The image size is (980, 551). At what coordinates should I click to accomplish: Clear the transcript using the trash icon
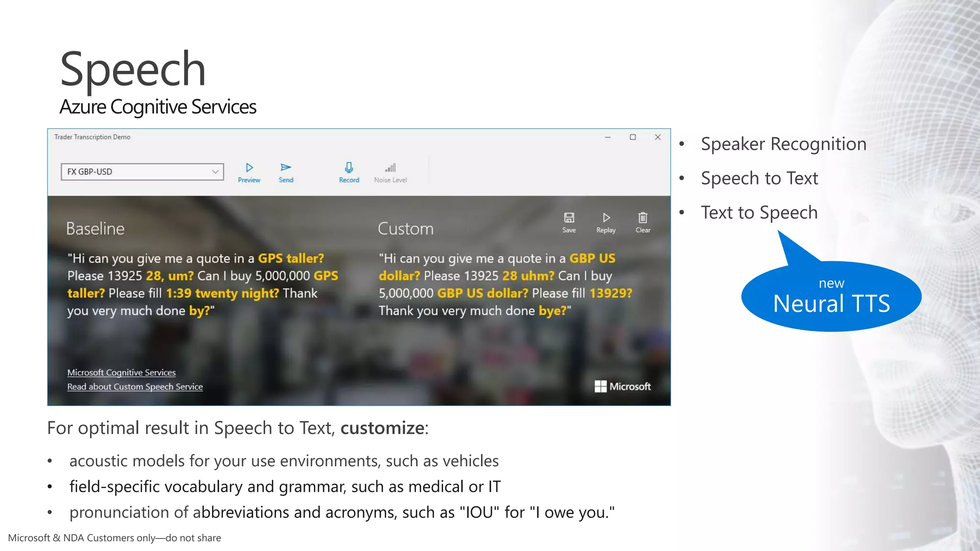tap(643, 218)
